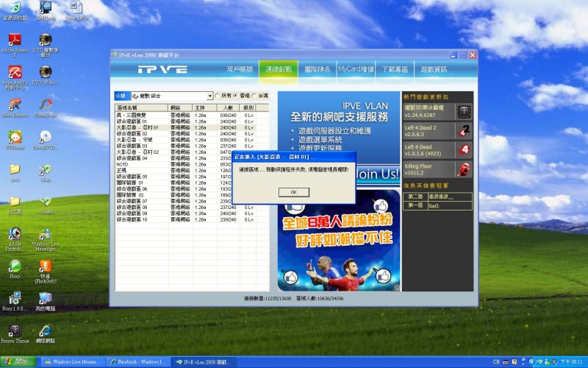Switch to Windows Live Messenger taskbar item

point(73,362)
